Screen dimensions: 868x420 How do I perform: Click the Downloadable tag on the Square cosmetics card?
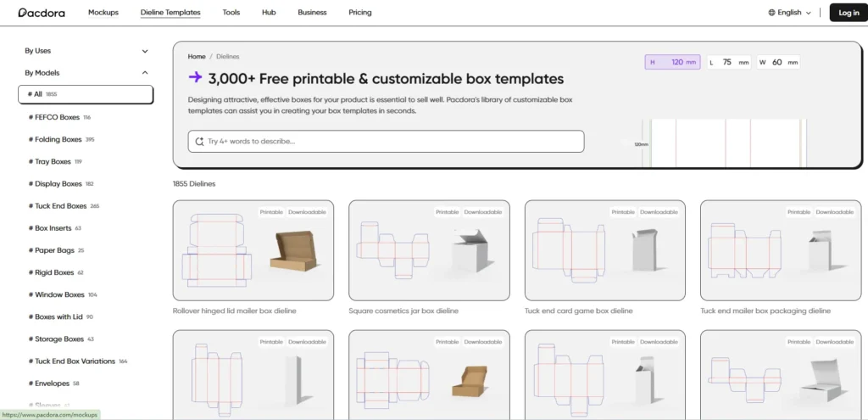[482, 212]
